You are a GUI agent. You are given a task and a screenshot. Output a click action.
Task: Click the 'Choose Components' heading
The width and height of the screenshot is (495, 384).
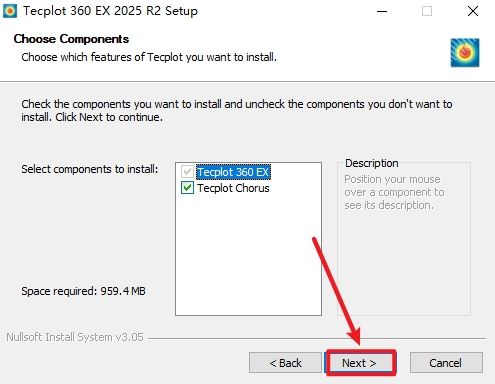click(71, 39)
